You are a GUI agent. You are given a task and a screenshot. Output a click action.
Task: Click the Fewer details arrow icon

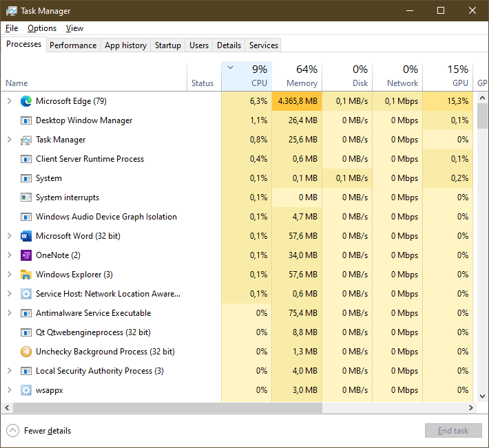[x=13, y=431]
